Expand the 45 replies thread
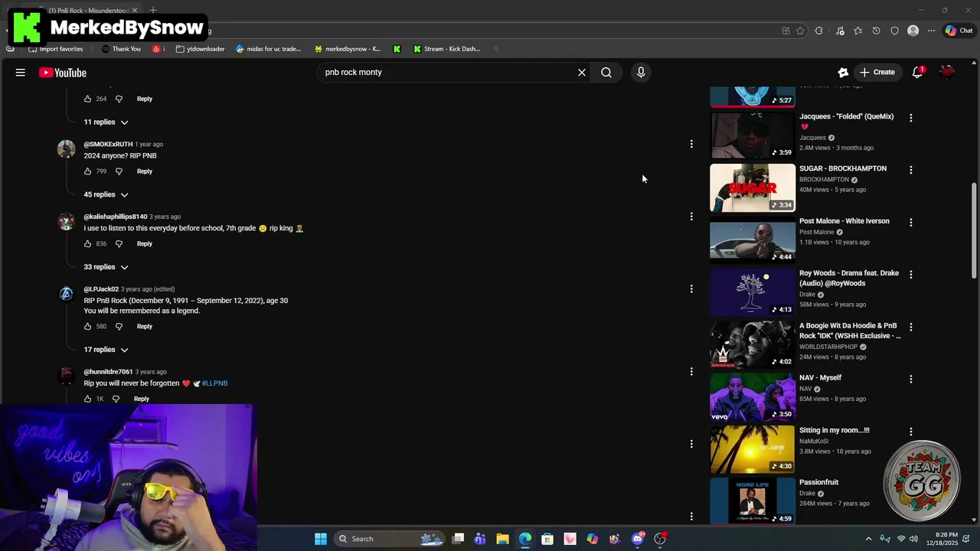 point(106,195)
